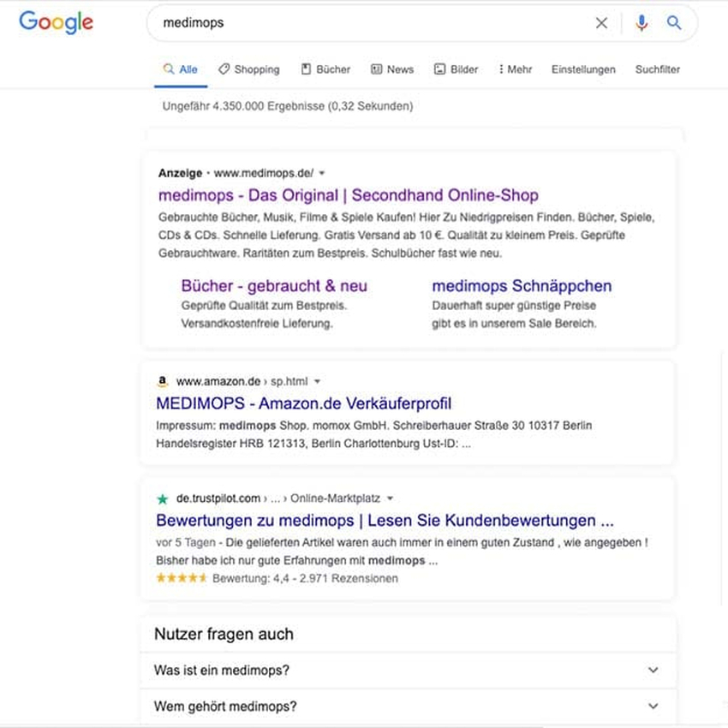Click the Google logo
The height and width of the screenshot is (728, 728).
point(56,23)
